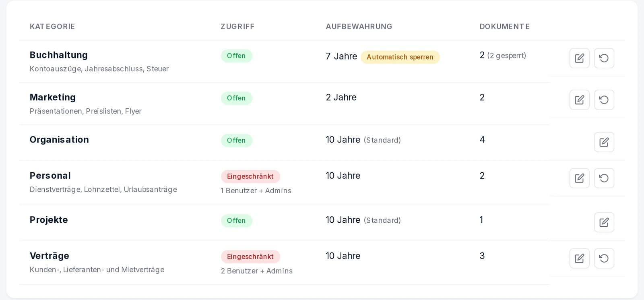Edit the Buchhaltung category
Viewport: 644px width, 300px height.
[579, 58]
